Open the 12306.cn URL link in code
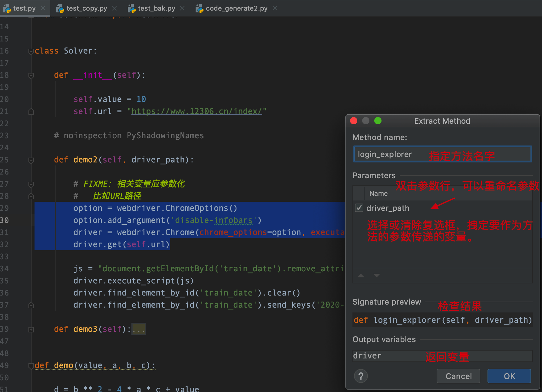The image size is (542, 392). [197, 111]
